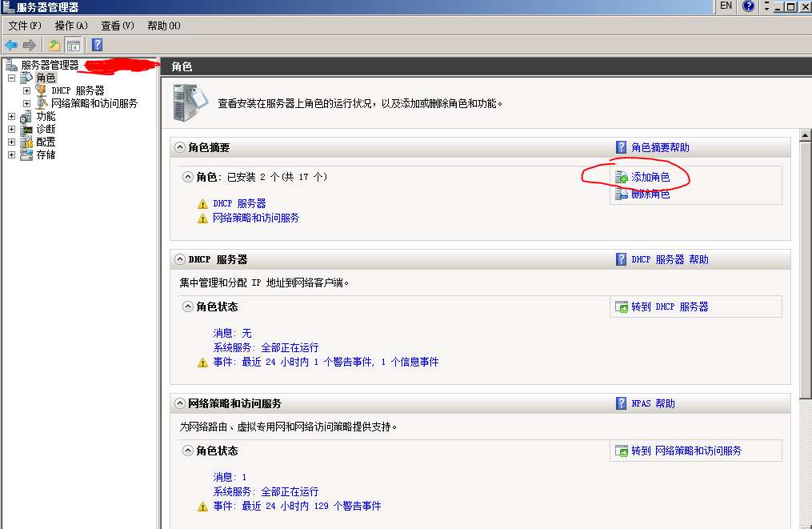Screen dimensions: 812x529
Task: Click 消息: 1 link under 网络策略
Action: tap(230, 477)
